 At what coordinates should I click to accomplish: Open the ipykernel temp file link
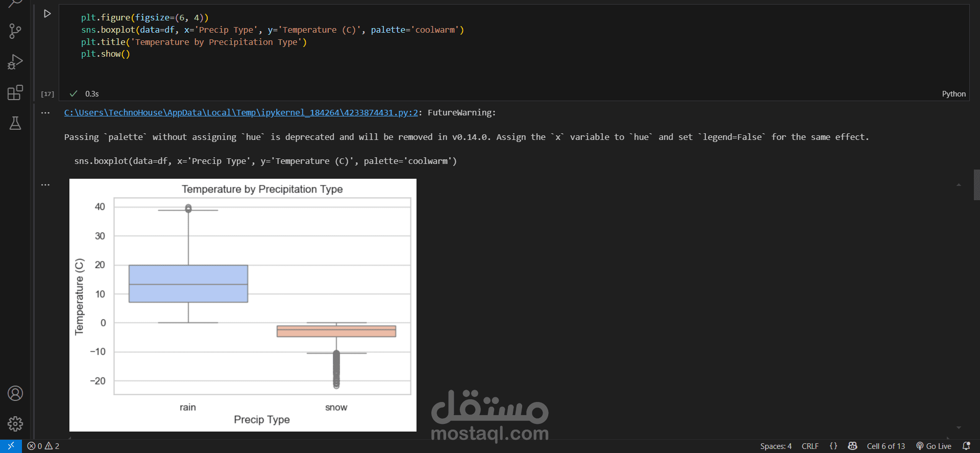pyautogui.click(x=241, y=112)
